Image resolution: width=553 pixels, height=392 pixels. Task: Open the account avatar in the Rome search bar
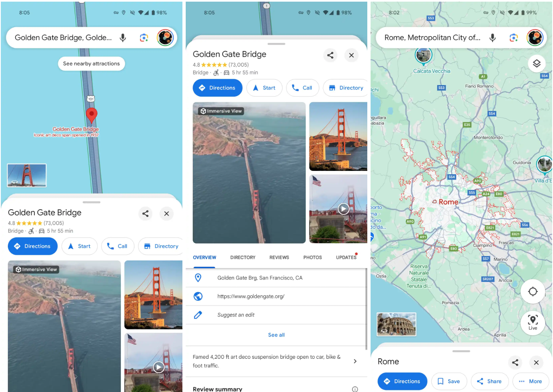[x=535, y=38]
